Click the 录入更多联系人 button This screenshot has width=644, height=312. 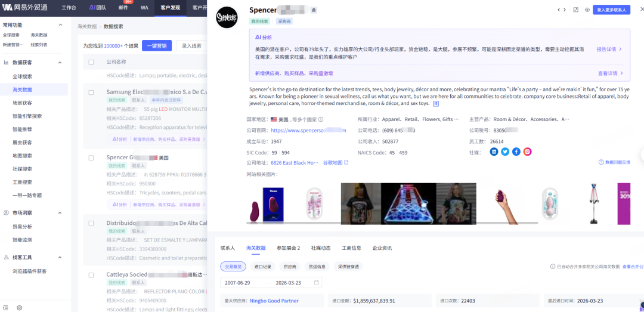click(x=611, y=10)
